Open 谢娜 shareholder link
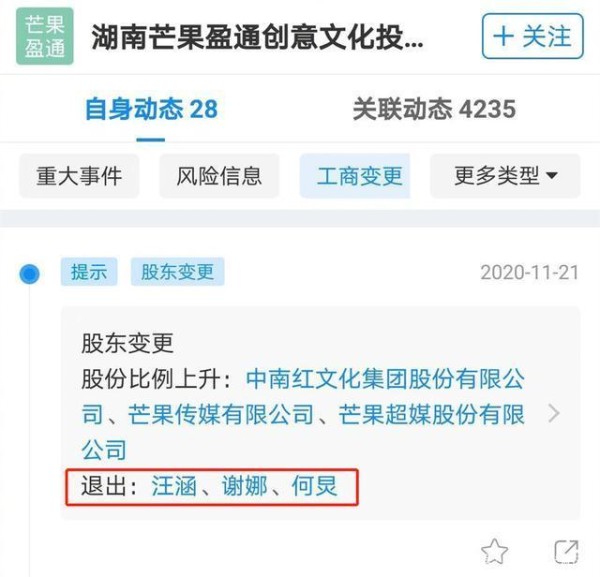This screenshot has width=600, height=577. pos(245,486)
